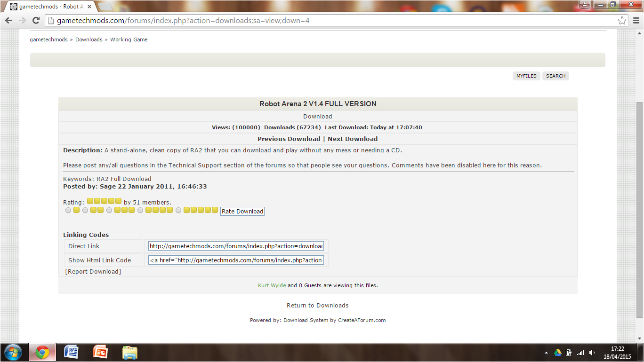Click the 'by 51 members' text
Image resolution: width=644 pixels, height=362 pixels.
pos(147,202)
